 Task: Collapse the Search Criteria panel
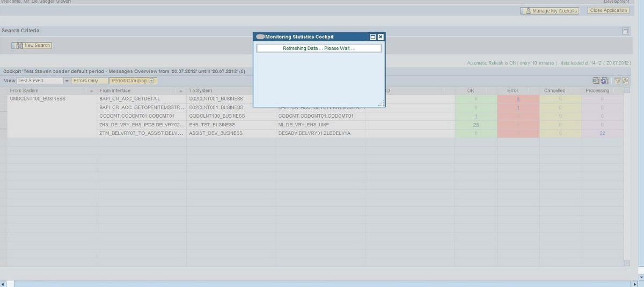pos(626,31)
